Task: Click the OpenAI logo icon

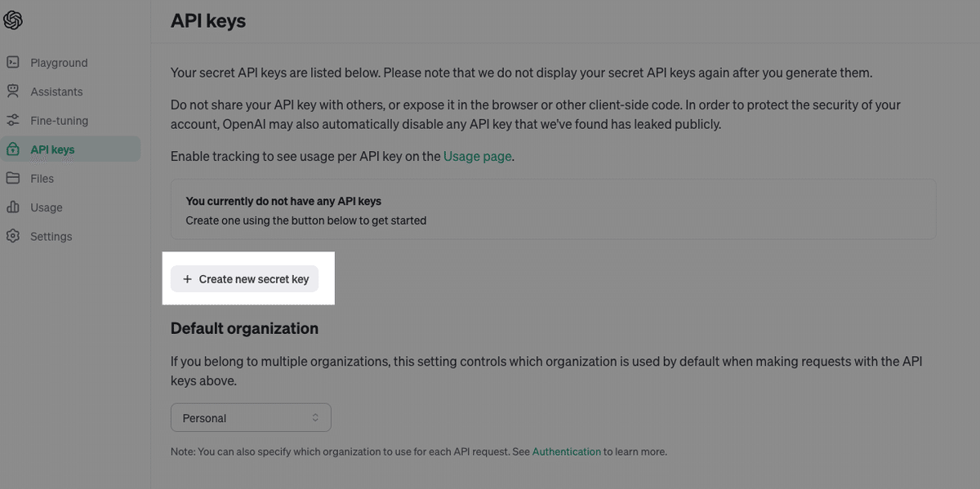Action: pyautogui.click(x=12, y=20)
